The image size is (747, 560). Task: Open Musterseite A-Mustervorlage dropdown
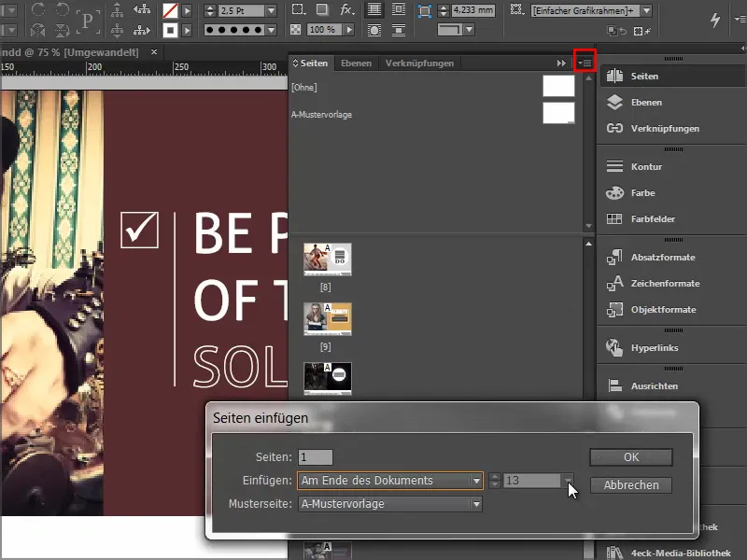(476, 504)
